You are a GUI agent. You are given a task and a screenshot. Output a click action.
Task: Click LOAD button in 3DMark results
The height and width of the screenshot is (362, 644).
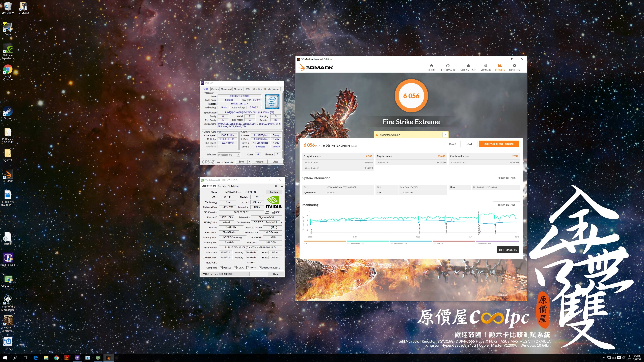click(x=452, y=144)
